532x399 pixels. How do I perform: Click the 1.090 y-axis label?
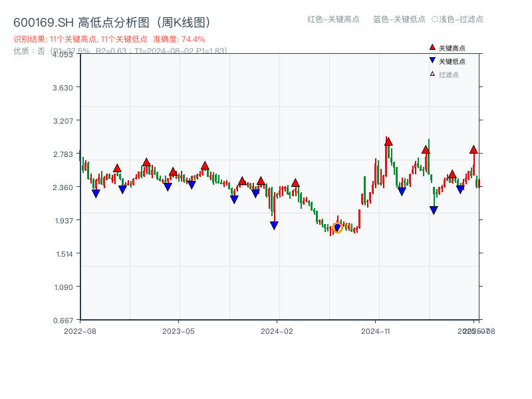63,287
